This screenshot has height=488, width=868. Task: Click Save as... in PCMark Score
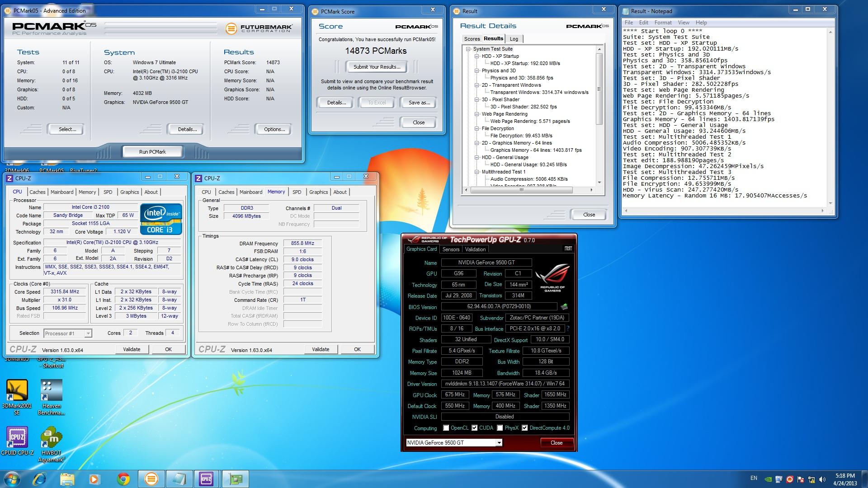(419, 103)
